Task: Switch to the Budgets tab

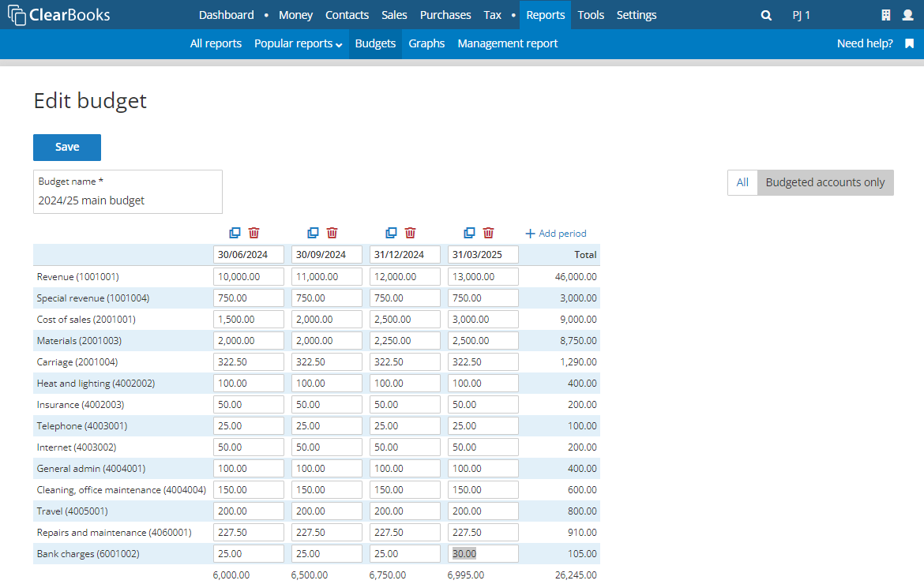Action: pyautogui.click(x=375, y=43)
